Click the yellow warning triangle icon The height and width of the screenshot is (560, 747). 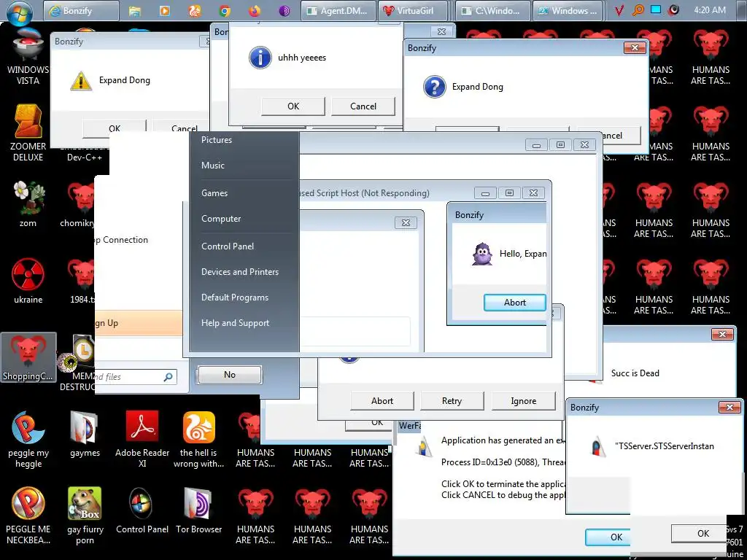(x=81, y=80)
